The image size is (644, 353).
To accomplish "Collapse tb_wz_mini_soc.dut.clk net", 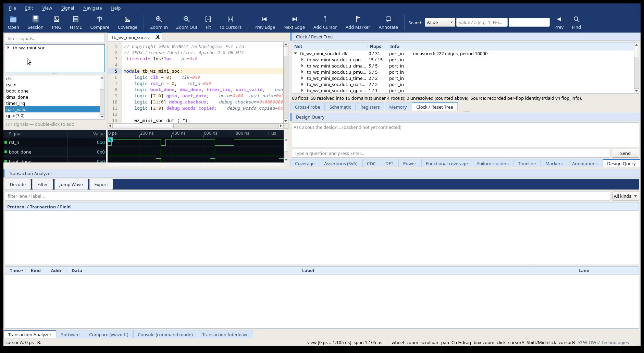I will point(295,53).
